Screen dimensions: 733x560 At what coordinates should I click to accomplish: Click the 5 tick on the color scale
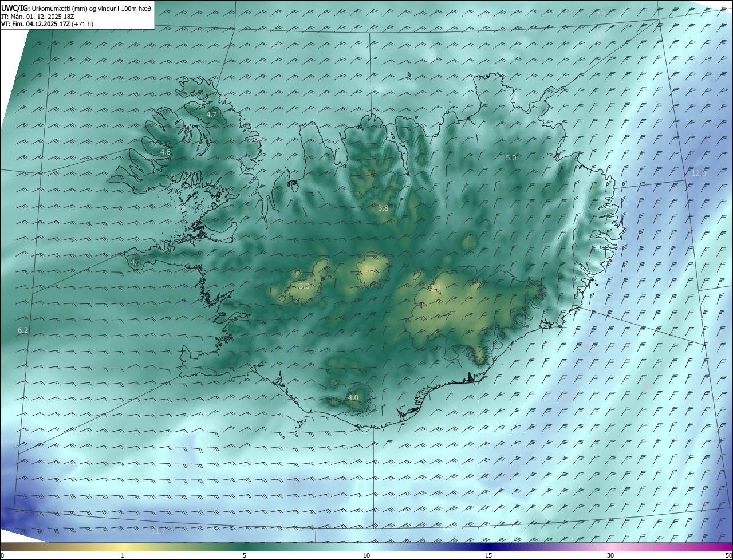tap(245, 556)
